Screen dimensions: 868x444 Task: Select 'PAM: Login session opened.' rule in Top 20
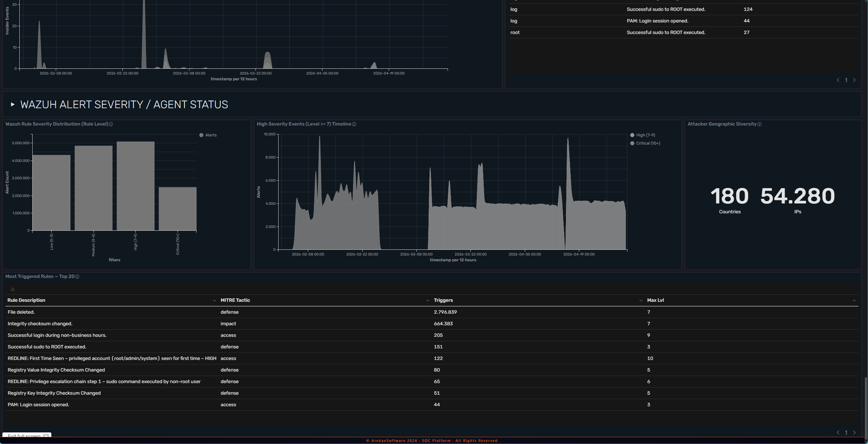tap(432, 405)
